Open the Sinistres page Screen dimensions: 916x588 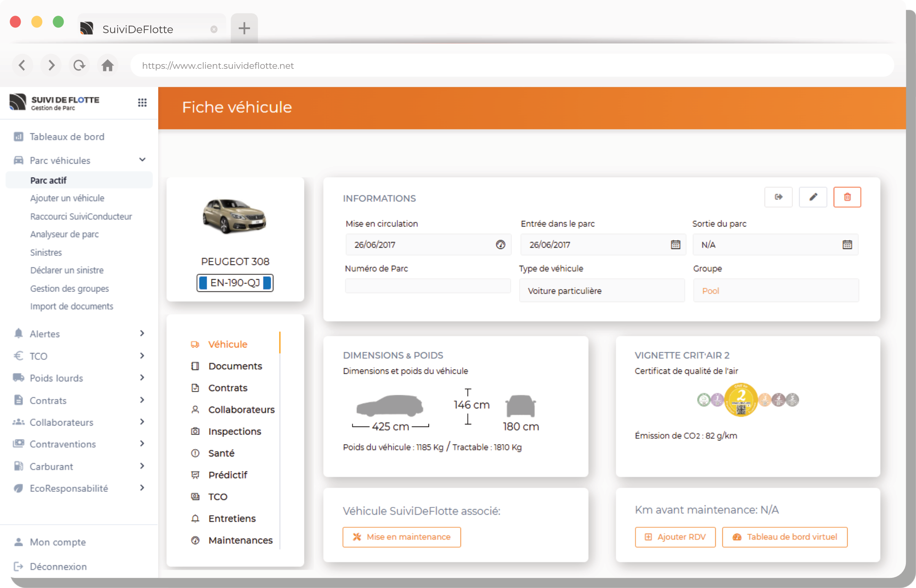(46, 252)
